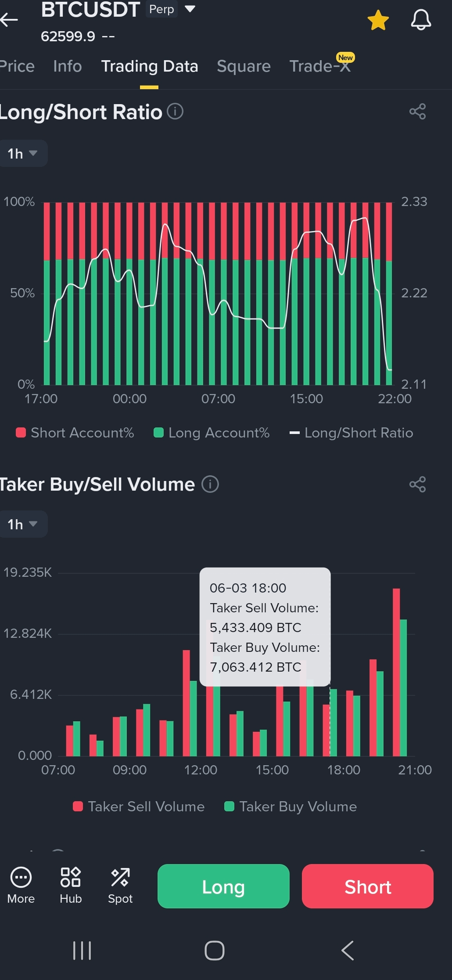Open Long/Short Ratio info icon

click(175, 111)
